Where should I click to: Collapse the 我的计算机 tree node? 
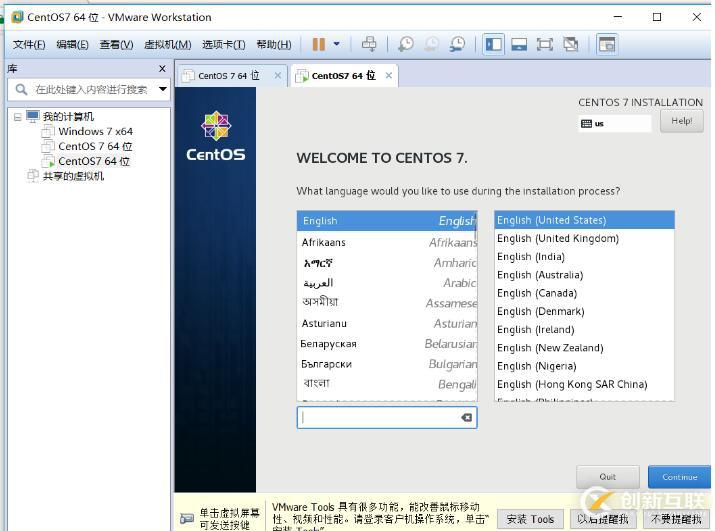(17, 117)
